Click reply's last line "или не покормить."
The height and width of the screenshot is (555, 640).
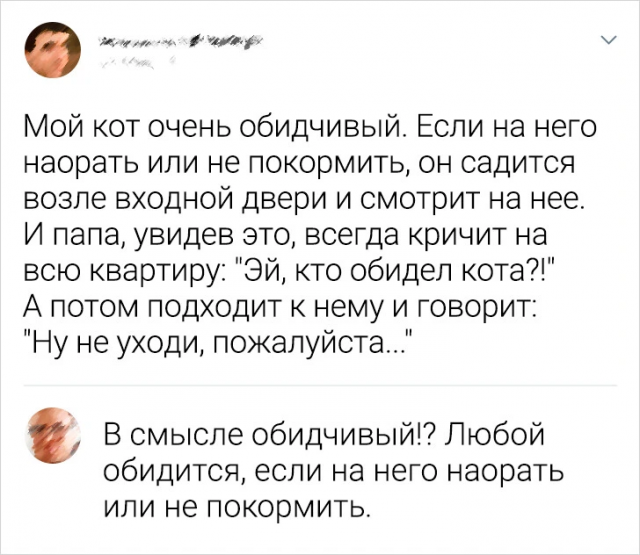[x=238, y=506]
